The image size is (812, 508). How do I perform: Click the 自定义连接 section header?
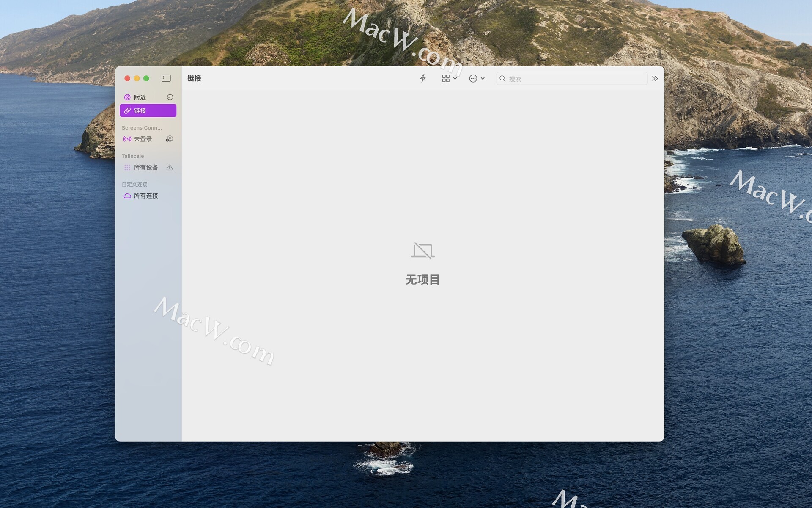coord(134,184)
